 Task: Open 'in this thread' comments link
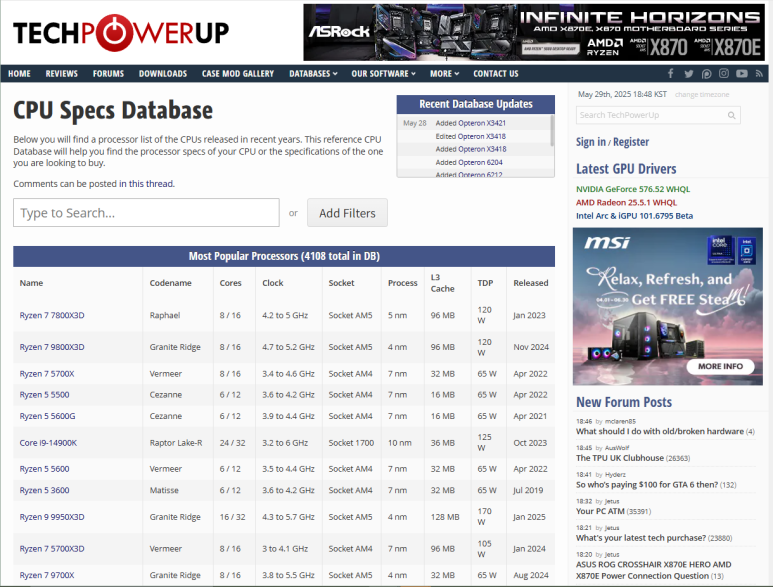[x=146, y=184]
